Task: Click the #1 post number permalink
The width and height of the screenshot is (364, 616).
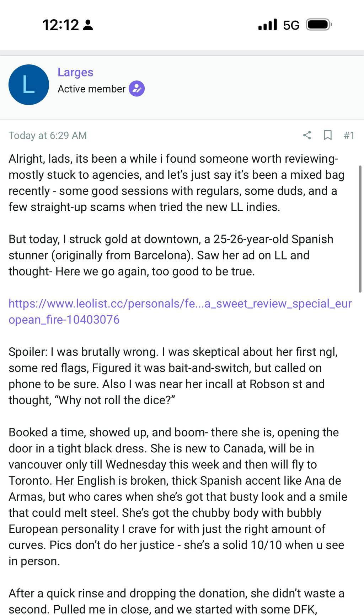Action: 349,135
